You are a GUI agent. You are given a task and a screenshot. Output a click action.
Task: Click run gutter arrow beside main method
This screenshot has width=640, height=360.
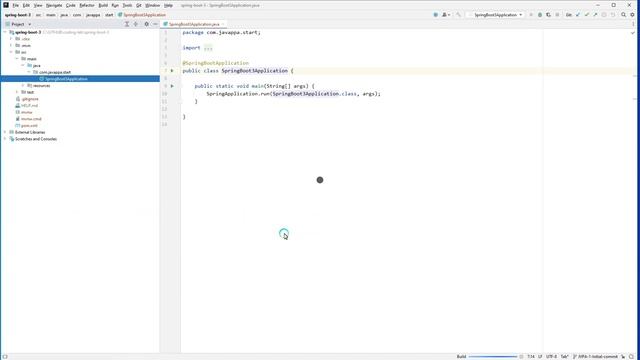click(172, 86)
